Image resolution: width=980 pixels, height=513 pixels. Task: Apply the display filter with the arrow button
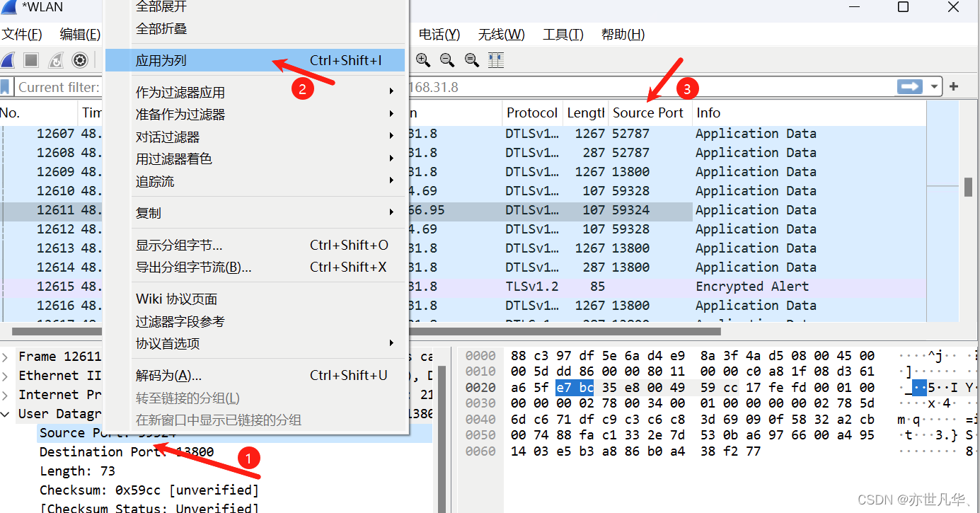[909, 86]
